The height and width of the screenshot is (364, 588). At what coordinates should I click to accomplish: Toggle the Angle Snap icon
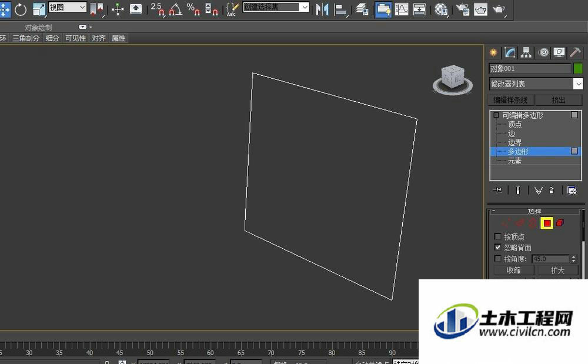pos(175,9)
